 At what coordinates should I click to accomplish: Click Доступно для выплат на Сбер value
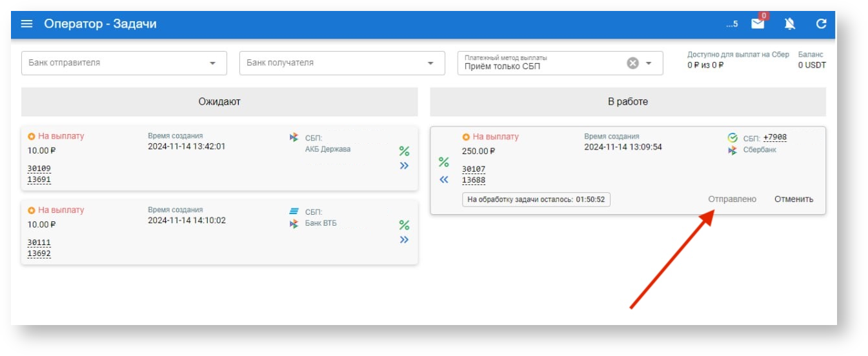(x=705, y=65)
